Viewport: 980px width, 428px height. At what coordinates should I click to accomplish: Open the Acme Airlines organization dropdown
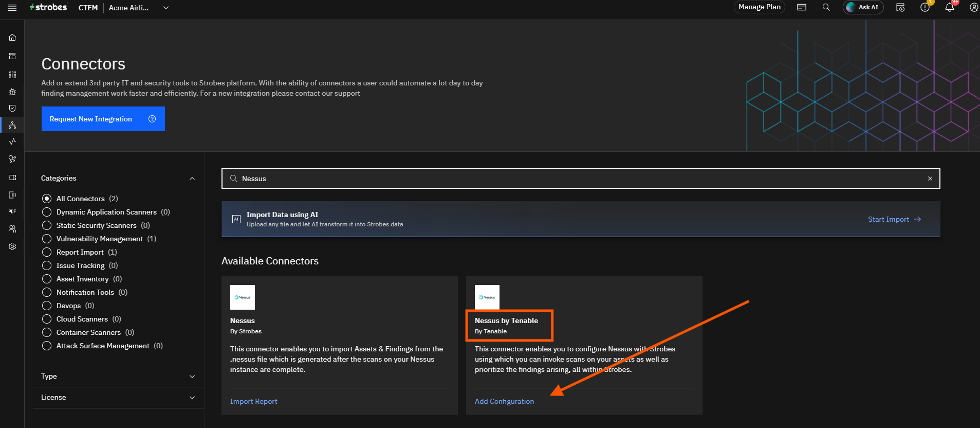139,8
